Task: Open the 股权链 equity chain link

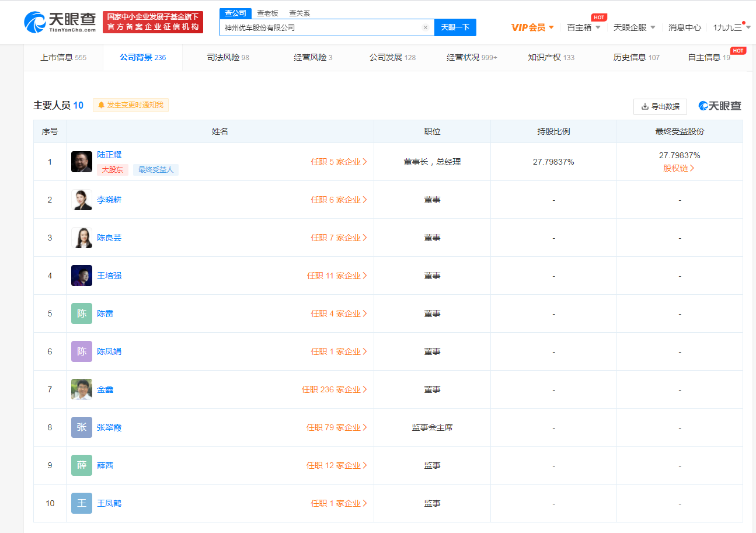Action: [679, 168]
